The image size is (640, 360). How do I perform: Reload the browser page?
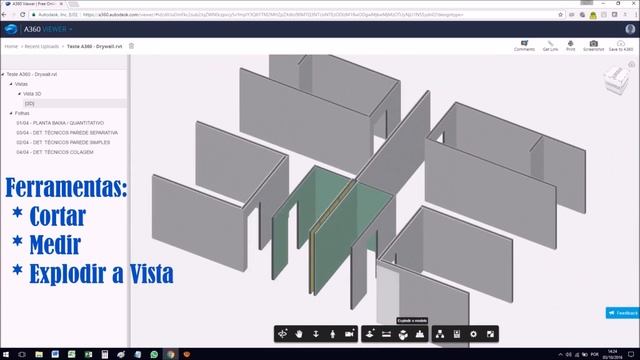[22, 15]
